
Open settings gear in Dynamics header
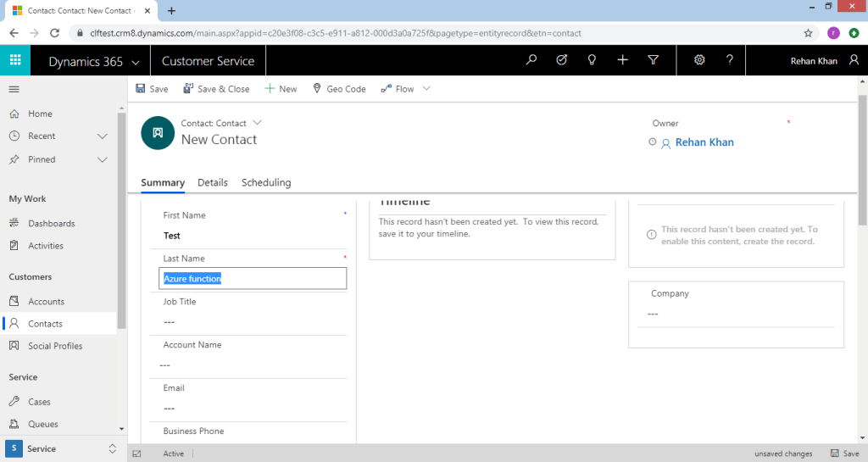[699, 60]
